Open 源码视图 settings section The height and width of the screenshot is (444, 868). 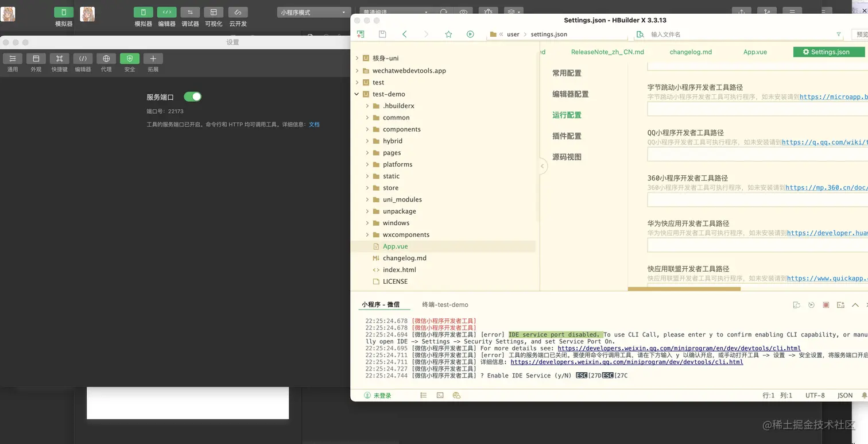(567, 157)
